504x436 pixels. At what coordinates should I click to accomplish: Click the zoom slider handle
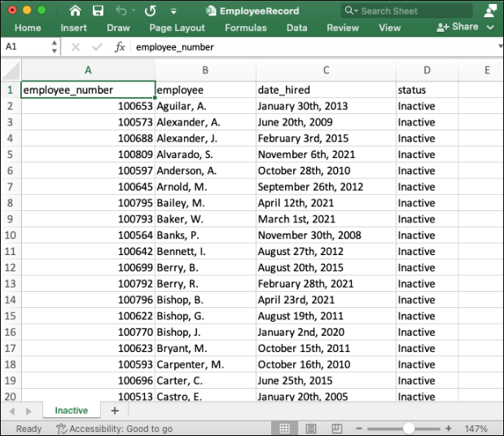click(409, 429)
